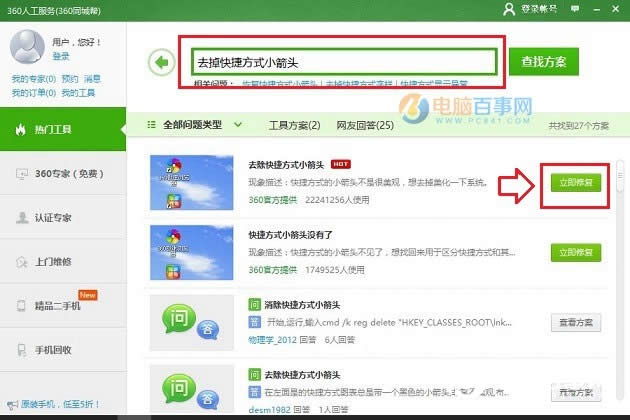Open 认证专家 sidebar section

coord(62,217)
